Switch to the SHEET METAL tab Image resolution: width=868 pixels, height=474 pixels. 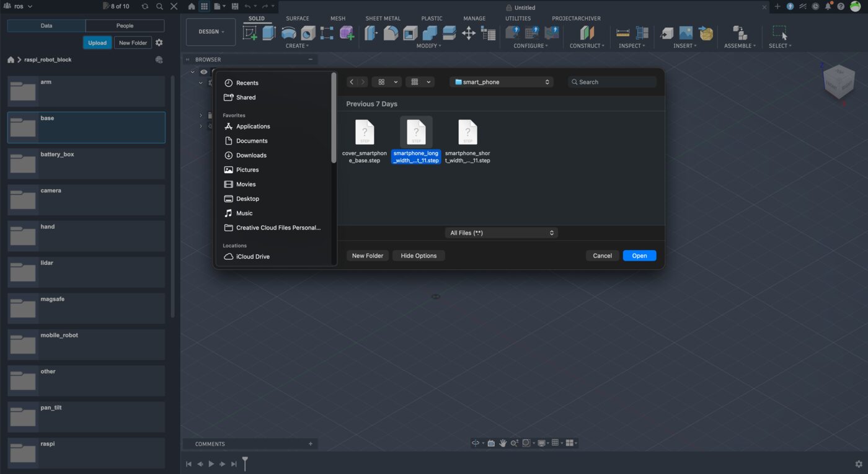tap(383, 19)
